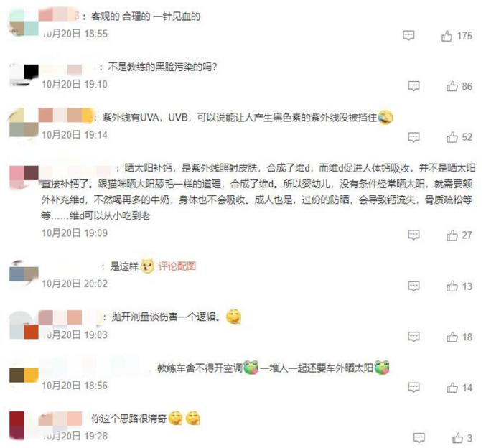Screen dimensions: 486x448
Task: Reply to the 18:55 comment
Action: [x=408, y=36]
